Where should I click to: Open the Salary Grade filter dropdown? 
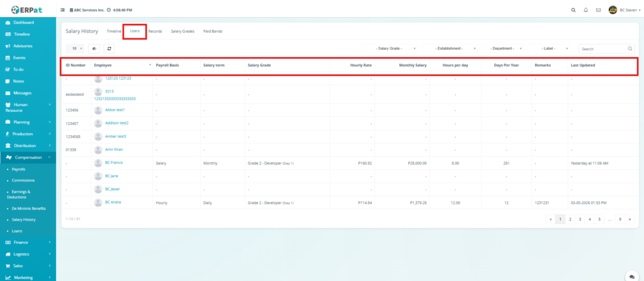pos(396,48)
